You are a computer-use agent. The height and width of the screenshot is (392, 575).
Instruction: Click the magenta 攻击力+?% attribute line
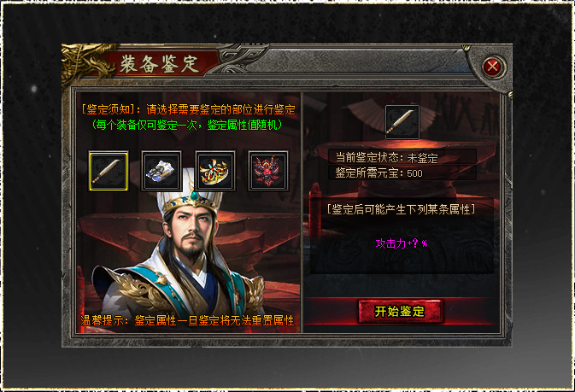pyautogui.click(x=402, y=243)
